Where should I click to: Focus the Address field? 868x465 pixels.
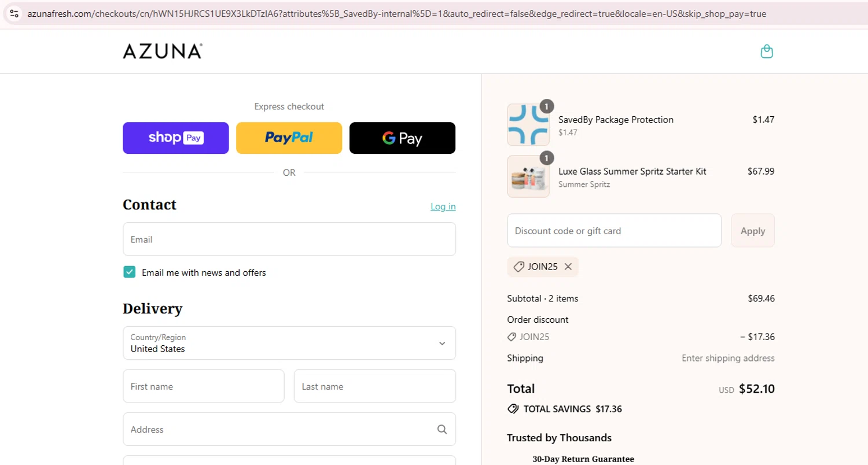coord(289,429)
